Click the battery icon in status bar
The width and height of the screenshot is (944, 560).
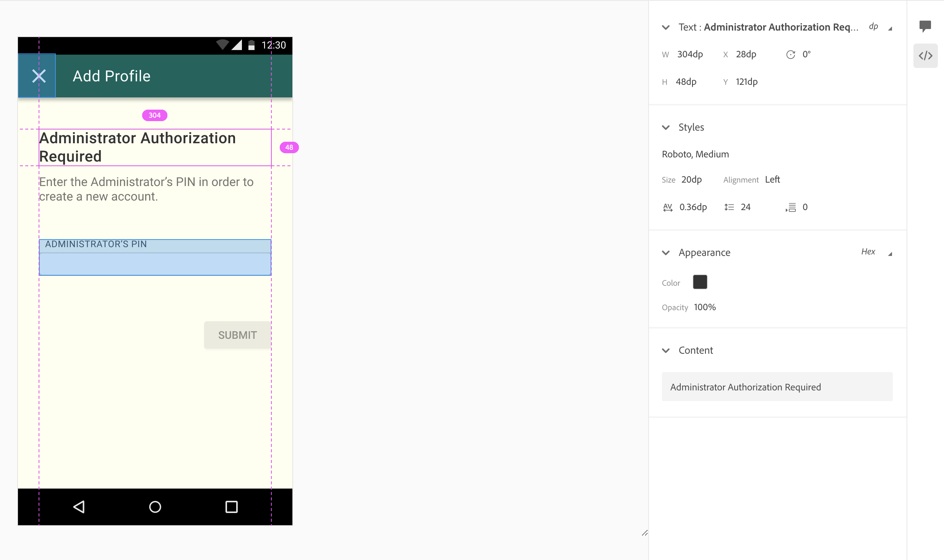[251, 45]
